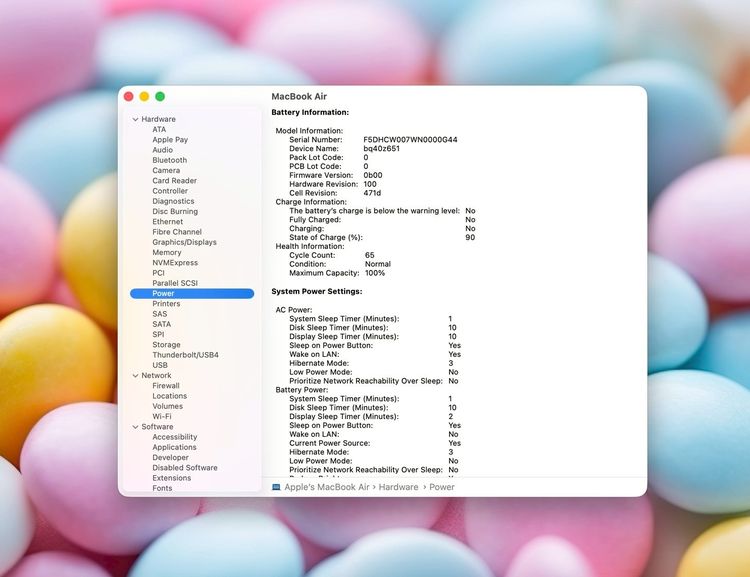Image resolution: width=750 pixels, height=577 pixels.
Task: Click Apple's MacBook Air in the path bar
Action: click(327, 487)
